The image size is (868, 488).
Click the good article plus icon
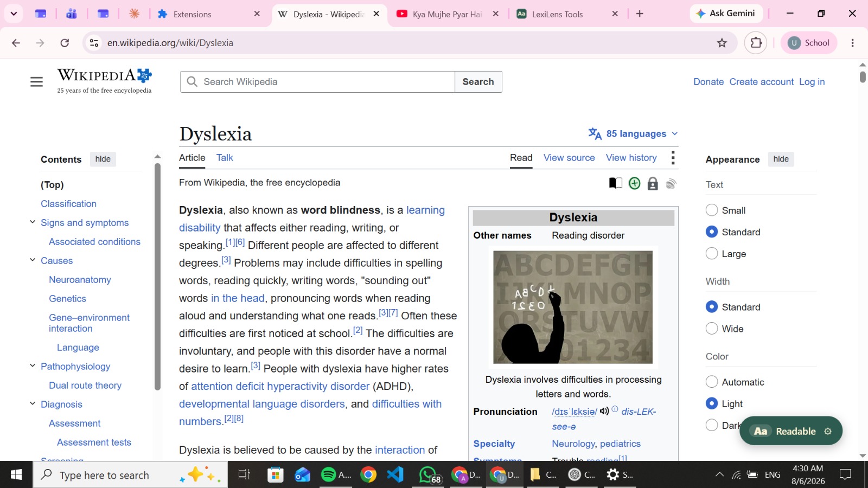click(634, 184)
